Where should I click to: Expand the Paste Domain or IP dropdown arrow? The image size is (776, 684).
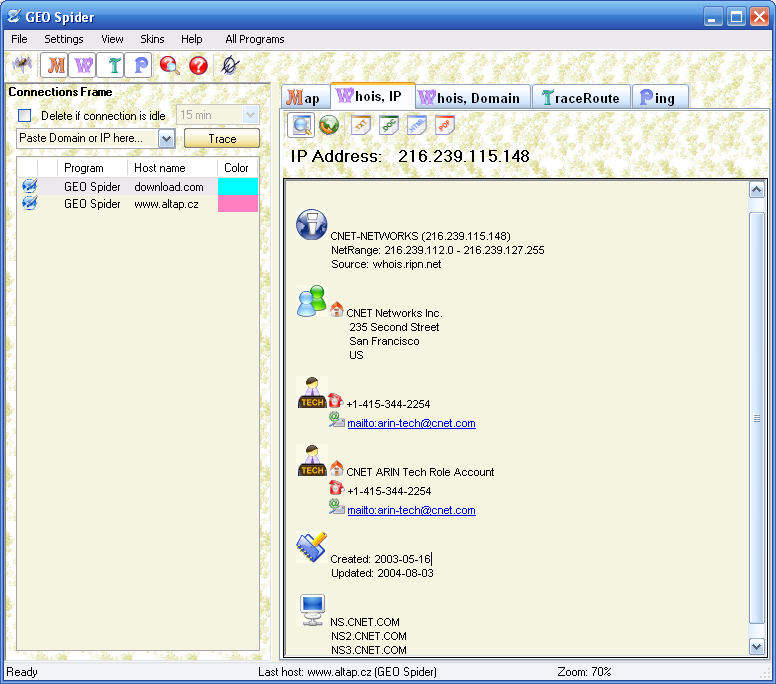(167, 139)
